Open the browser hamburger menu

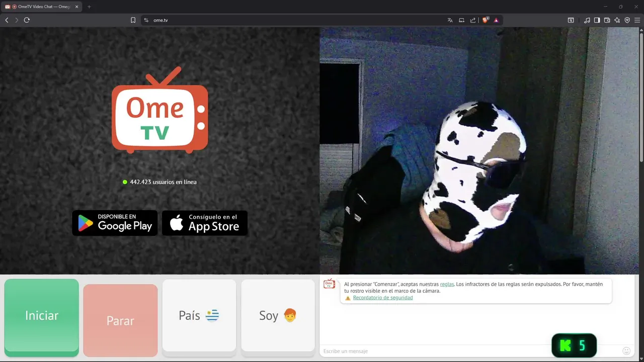point(637,20)
